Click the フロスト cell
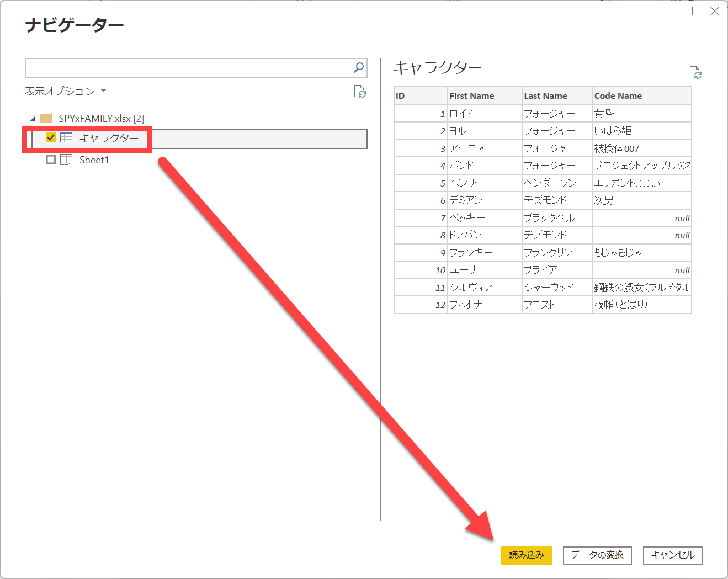 pyautogui.click(x=557, y=305)
